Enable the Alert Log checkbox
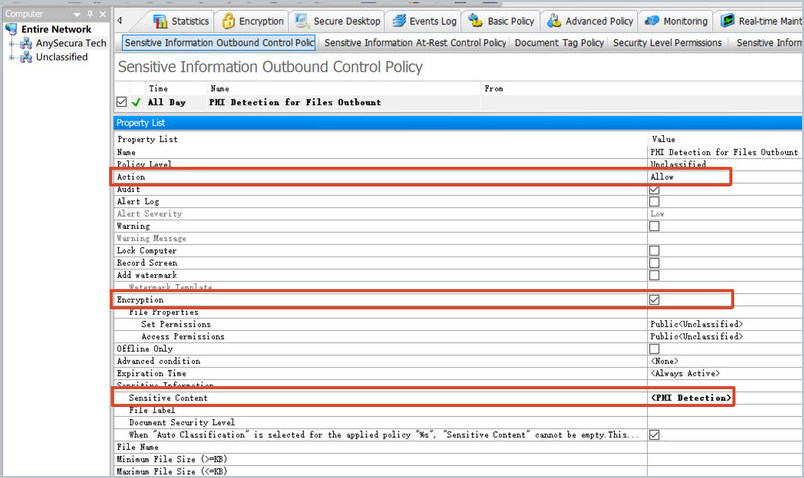 coord(654,202)
